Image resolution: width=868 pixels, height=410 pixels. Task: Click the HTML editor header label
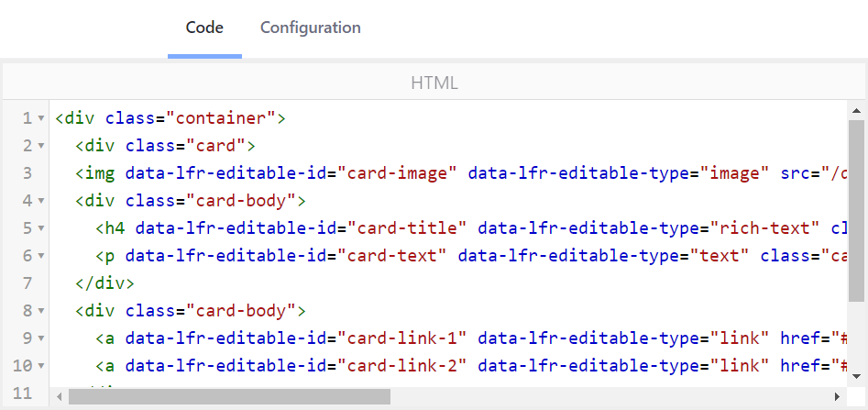click(x=434, y=83)
